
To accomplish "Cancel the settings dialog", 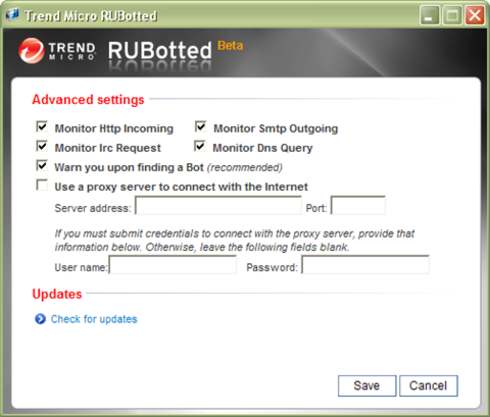I will click(x=429, y=386).
